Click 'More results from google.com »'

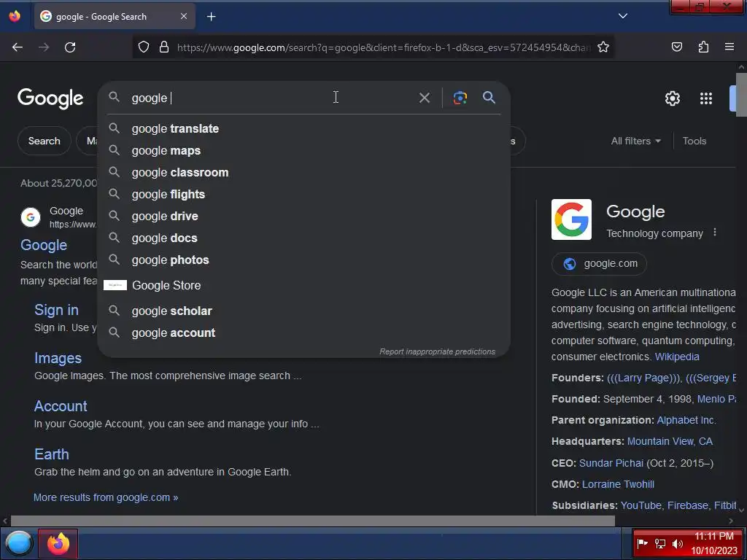106,497
